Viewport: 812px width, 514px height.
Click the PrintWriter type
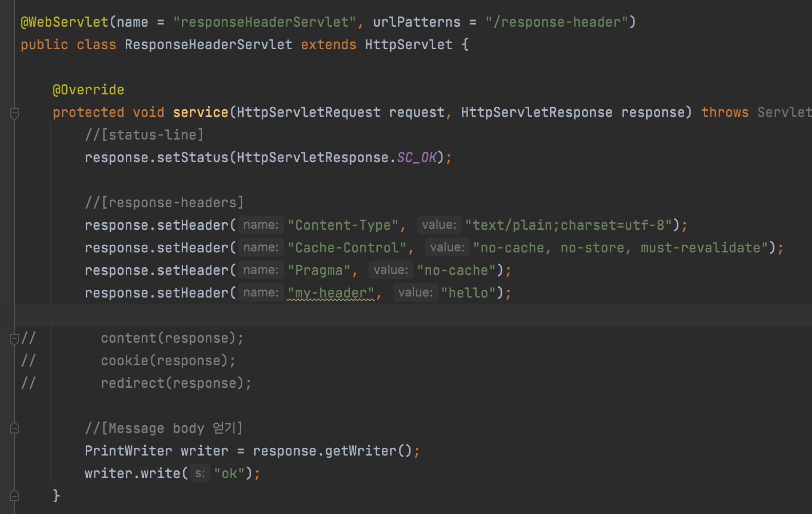[x=128, y=451]
